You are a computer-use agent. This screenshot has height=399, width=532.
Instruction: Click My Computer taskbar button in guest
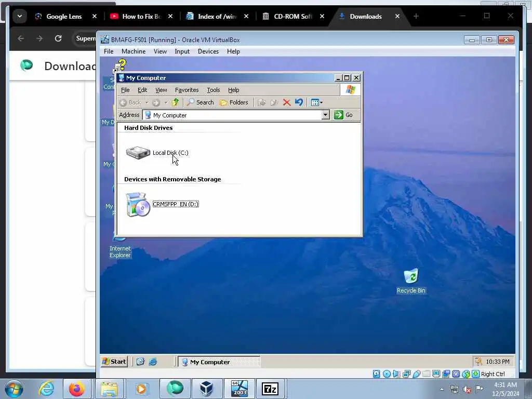219,362
